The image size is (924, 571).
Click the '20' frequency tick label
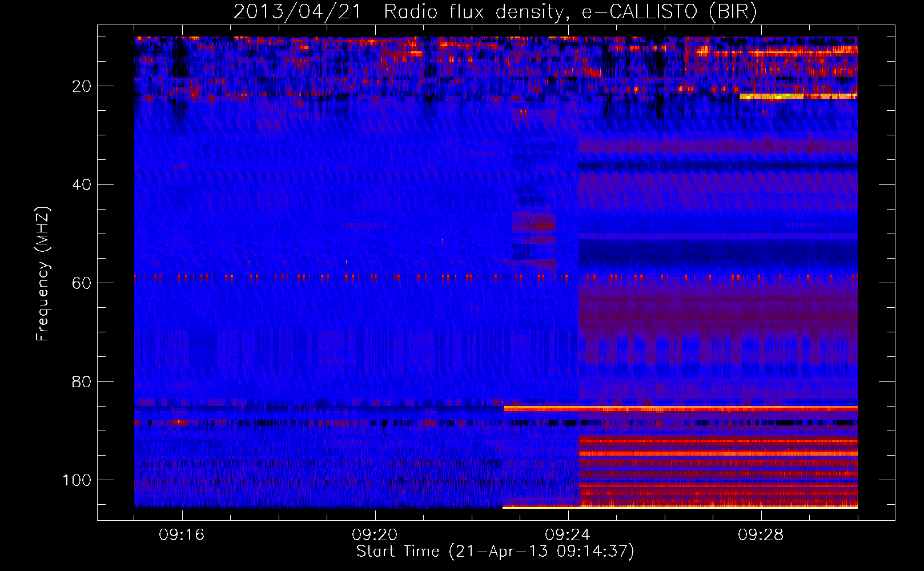coord(82,86)
